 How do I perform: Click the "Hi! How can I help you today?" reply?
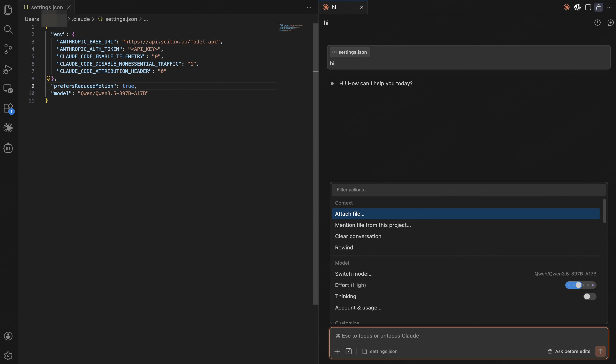coord(376,83)
